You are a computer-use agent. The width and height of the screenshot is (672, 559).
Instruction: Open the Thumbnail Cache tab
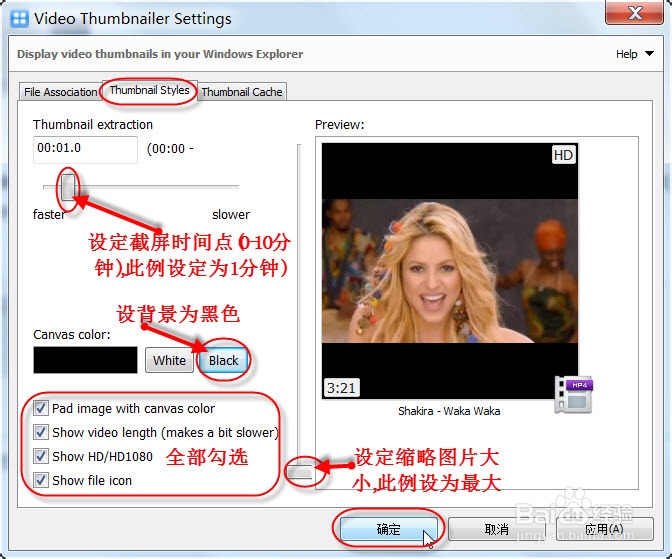242,92
